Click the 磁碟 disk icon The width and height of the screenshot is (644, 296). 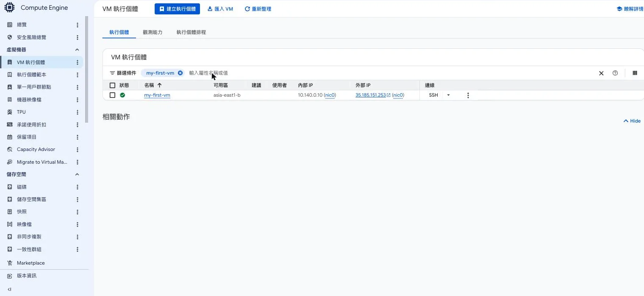coord(10,187)
